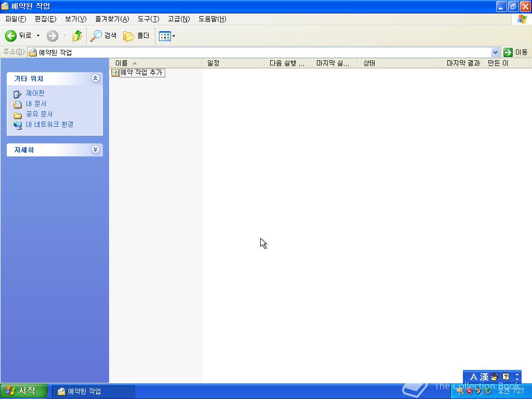
Task: Click the 예약 작업 추가 item icon
Action: pyautogui.click(x=115, y=73)
